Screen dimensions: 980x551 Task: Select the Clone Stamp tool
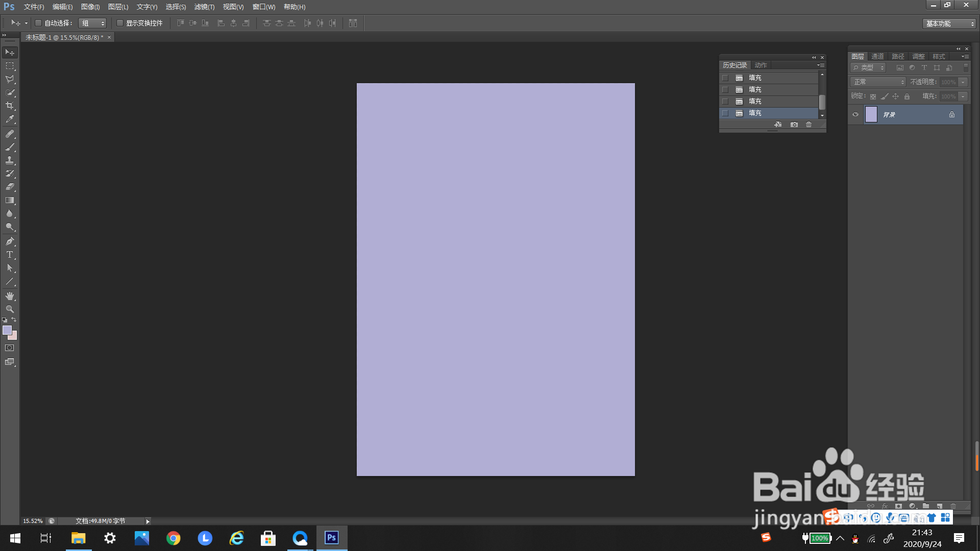(x=10, y=160)
